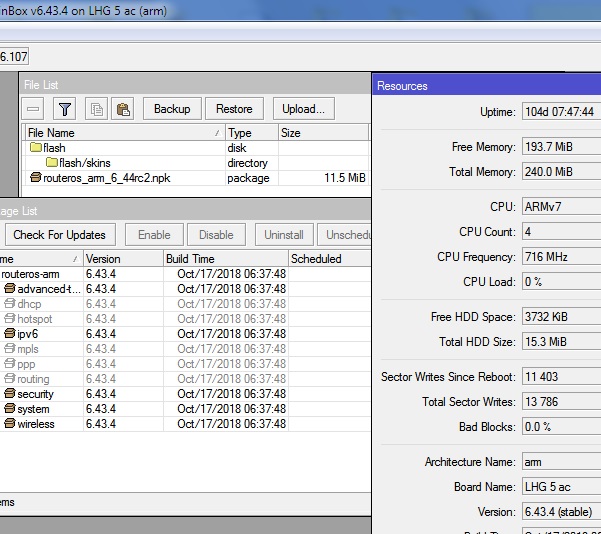601x534 pixels.
Task: Select the 'security' package name
Action: tap(36, 394)
